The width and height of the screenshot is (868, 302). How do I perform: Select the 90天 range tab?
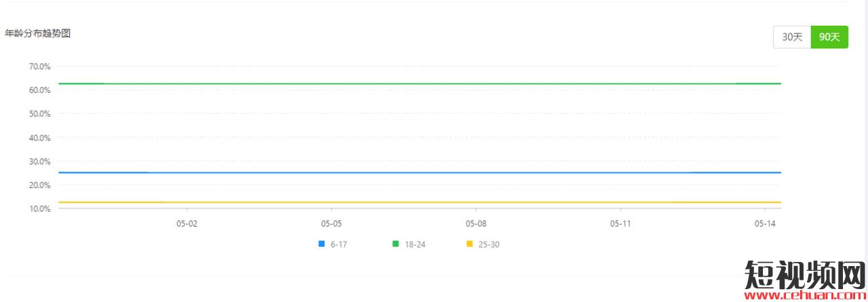[x=829, y=37]
